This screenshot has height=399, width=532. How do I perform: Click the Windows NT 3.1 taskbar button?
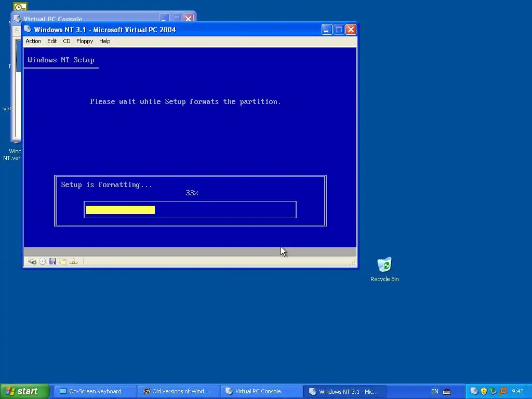tap(345, 391)
